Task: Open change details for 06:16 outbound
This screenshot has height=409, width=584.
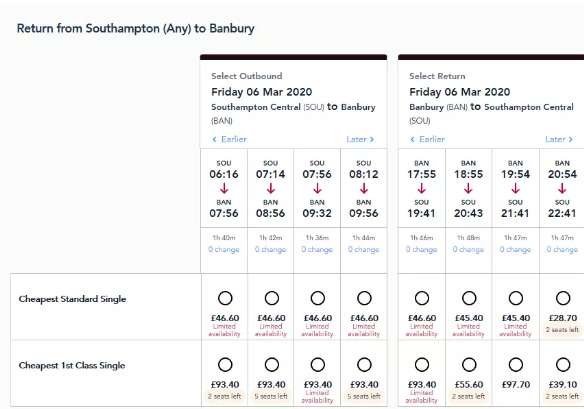Action: (224, 249)
